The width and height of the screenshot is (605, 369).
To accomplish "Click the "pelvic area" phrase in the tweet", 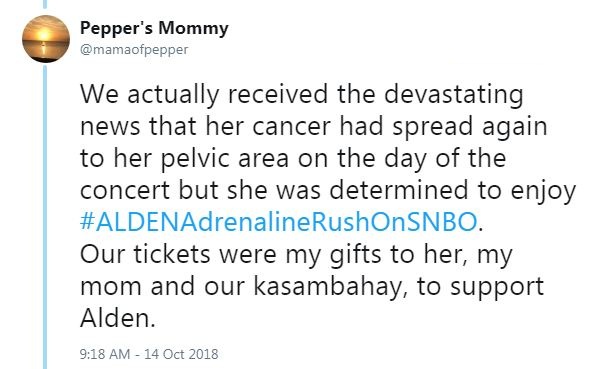I will tap(225, 159).
